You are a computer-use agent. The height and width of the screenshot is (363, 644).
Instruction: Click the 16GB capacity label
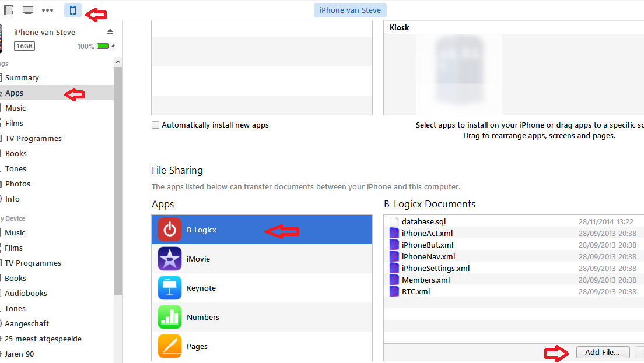point(24,46)
